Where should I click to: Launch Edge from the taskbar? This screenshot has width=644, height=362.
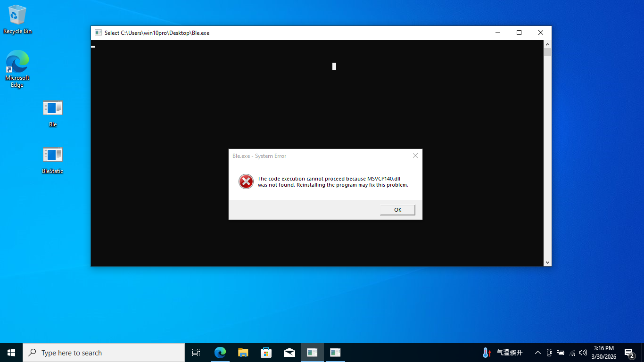(220, 353)
